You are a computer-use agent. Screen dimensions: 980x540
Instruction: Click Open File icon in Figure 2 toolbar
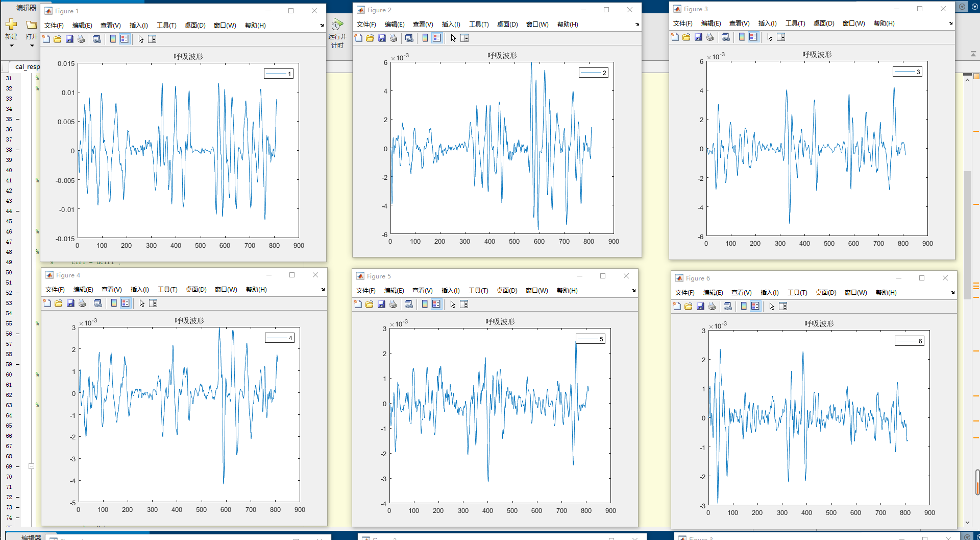(x=370, y=38)
